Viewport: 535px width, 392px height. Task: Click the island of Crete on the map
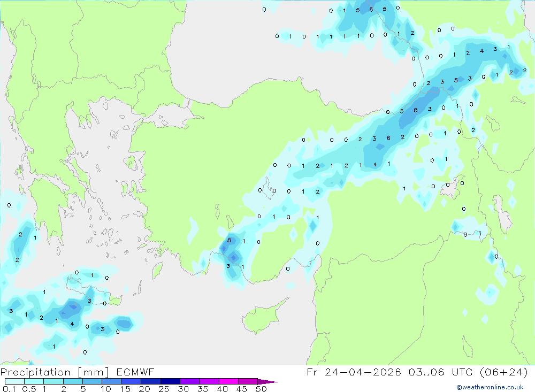click(94, 291)
